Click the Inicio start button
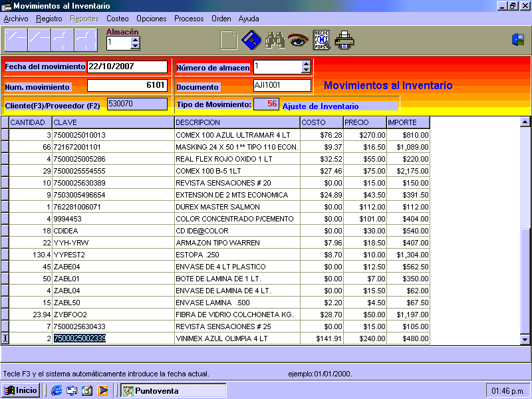 tap(21, 390)
